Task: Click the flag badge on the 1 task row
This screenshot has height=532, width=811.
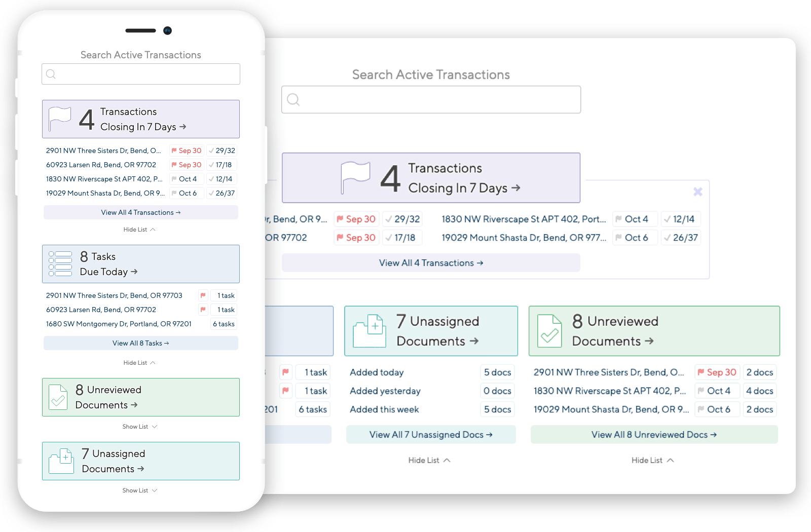Action: [x=203, y=295]
